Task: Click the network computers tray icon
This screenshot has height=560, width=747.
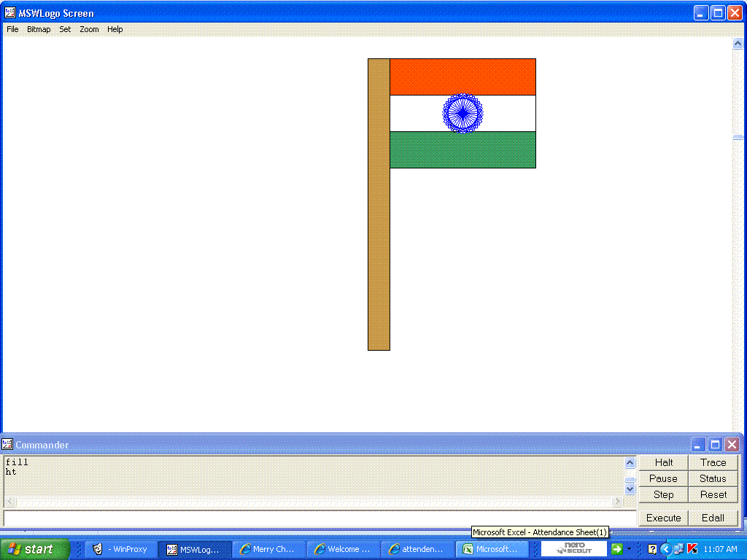Action: [679, 549]
